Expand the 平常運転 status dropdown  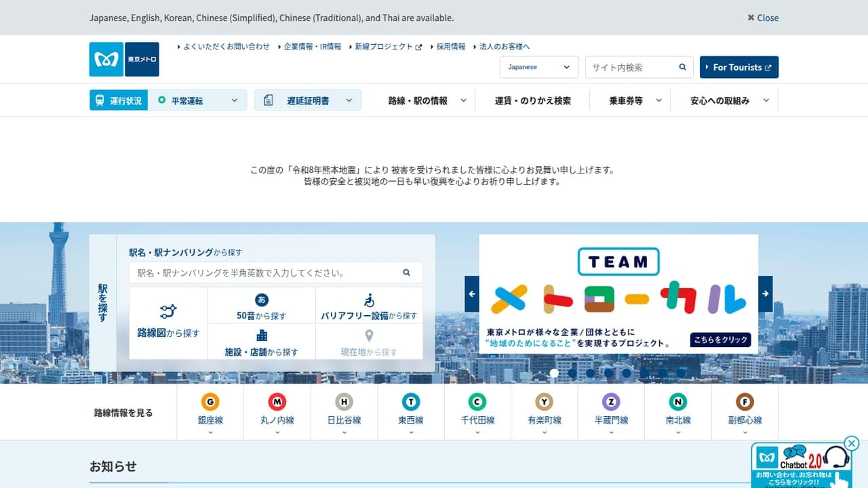197,100
